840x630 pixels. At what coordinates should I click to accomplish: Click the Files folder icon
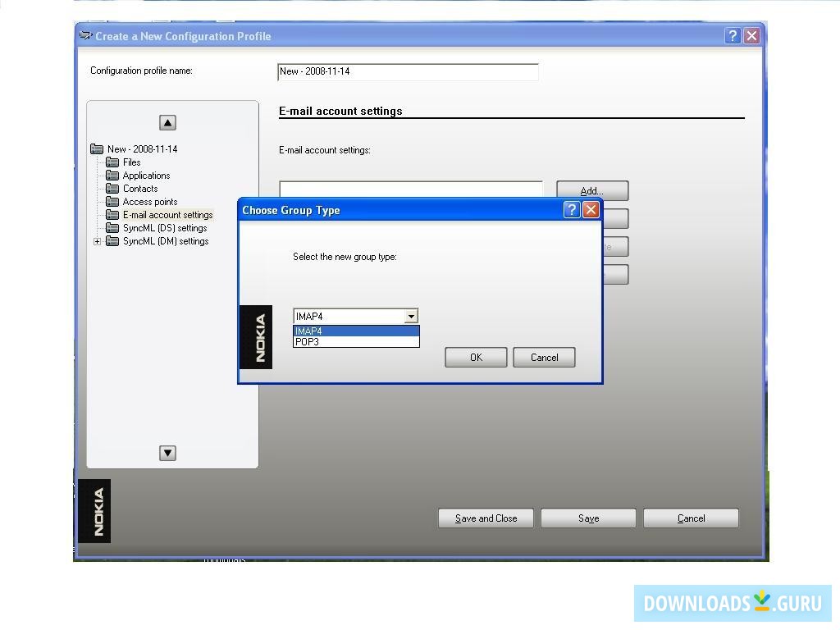pyautogui.click(x=113, y=162)
